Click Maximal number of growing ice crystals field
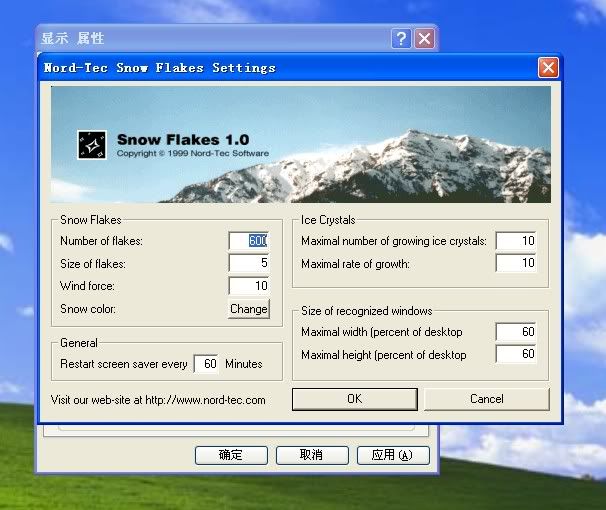This screenshot has width=606, height=510. [x=516, y=241]
